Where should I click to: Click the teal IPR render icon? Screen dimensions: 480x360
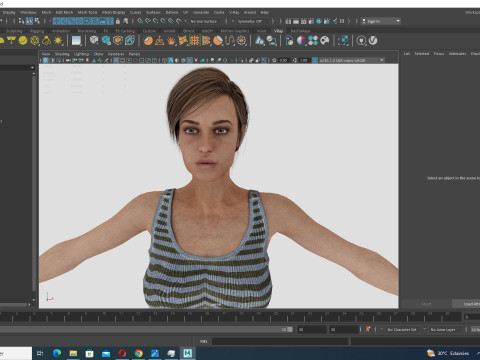point(319,21)
